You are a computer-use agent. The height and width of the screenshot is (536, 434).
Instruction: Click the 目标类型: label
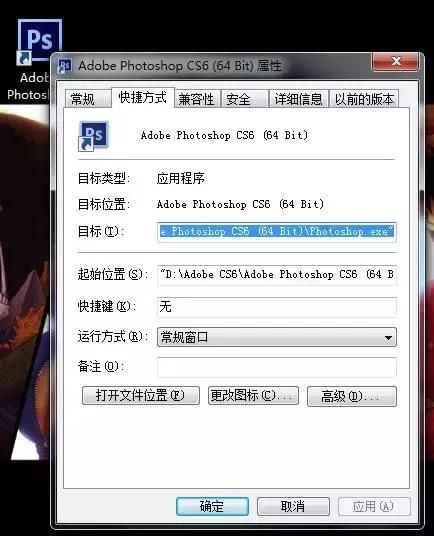point(104,178)
